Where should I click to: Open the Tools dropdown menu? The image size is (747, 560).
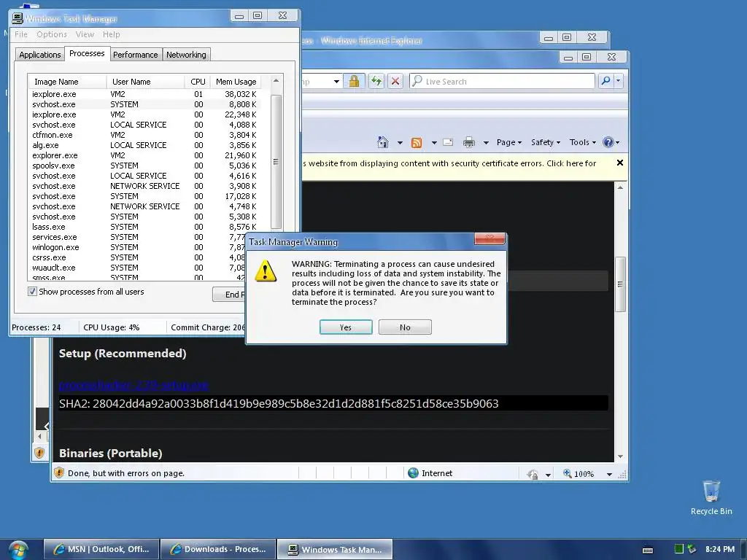(x=583, y=142)
